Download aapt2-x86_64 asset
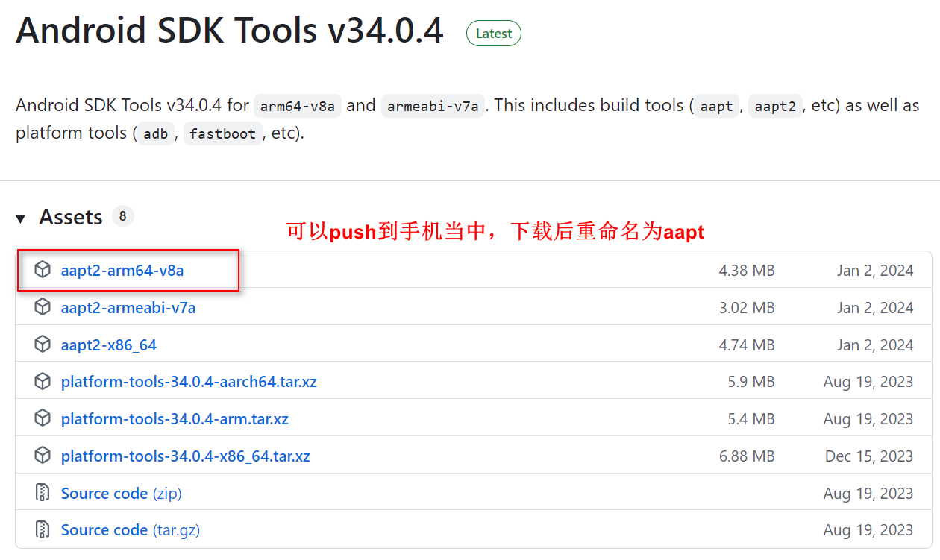The height and width of the screenshot is (560, 940). click(109, 345)
